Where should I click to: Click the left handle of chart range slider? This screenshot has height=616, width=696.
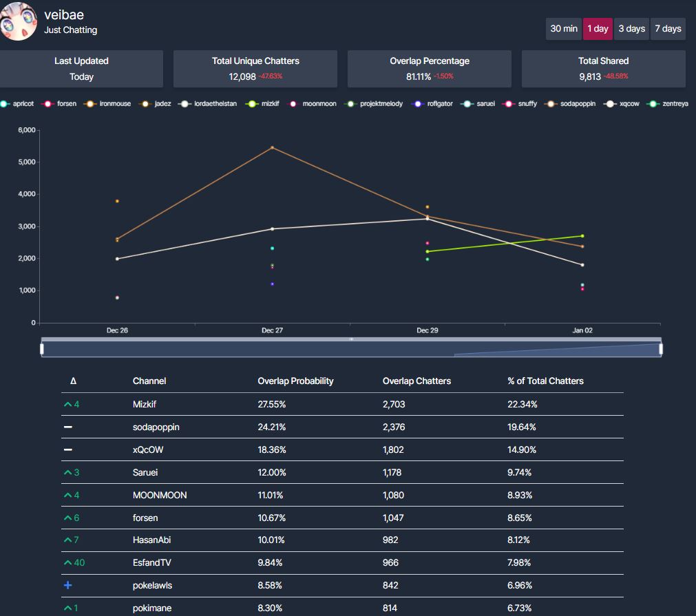(42, 349)
